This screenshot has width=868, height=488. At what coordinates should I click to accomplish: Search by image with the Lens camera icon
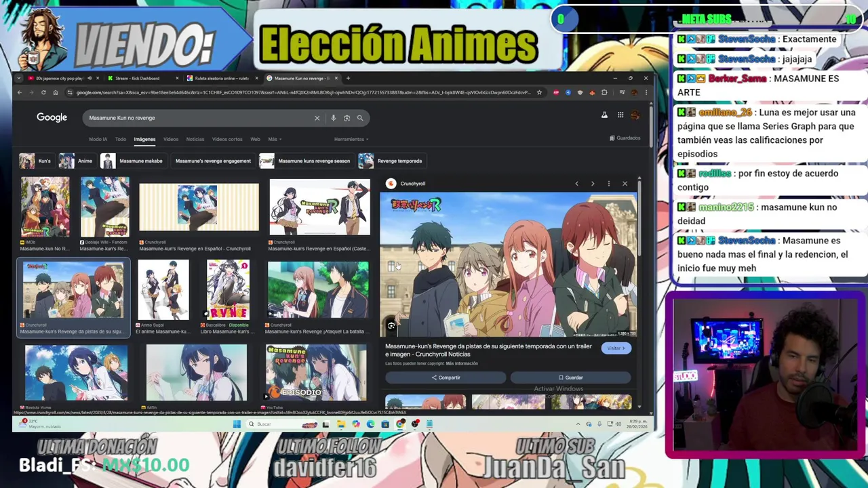tap(347, 118)
